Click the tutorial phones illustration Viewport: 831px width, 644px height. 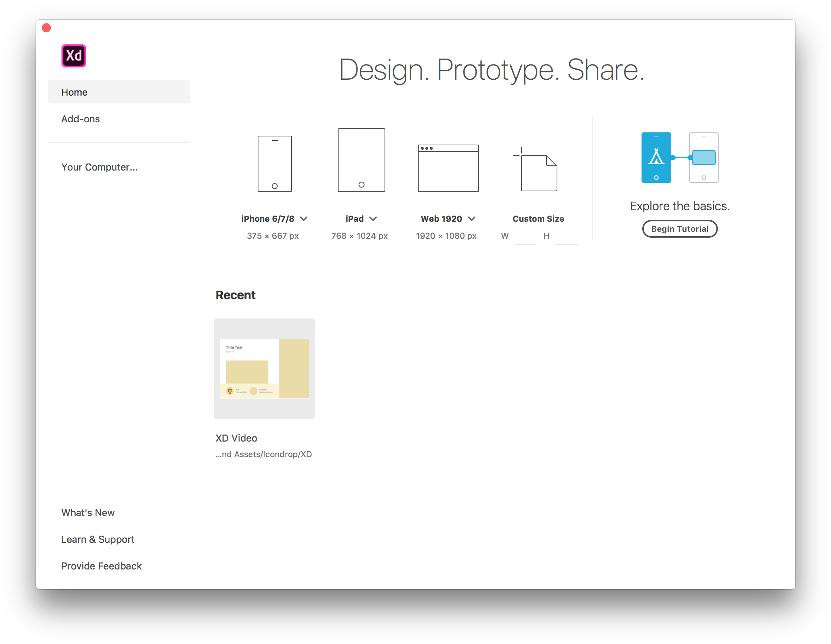pyautogui.click(x=680, y=158)
